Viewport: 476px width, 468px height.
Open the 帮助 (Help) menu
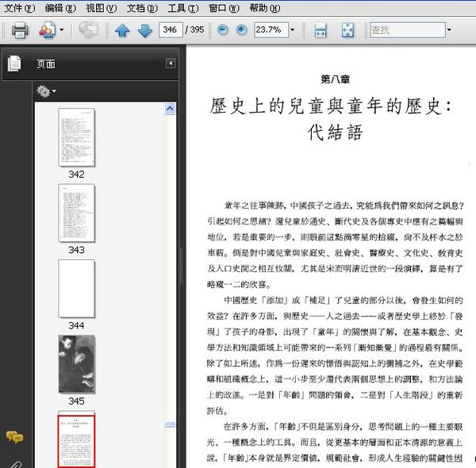263,8
